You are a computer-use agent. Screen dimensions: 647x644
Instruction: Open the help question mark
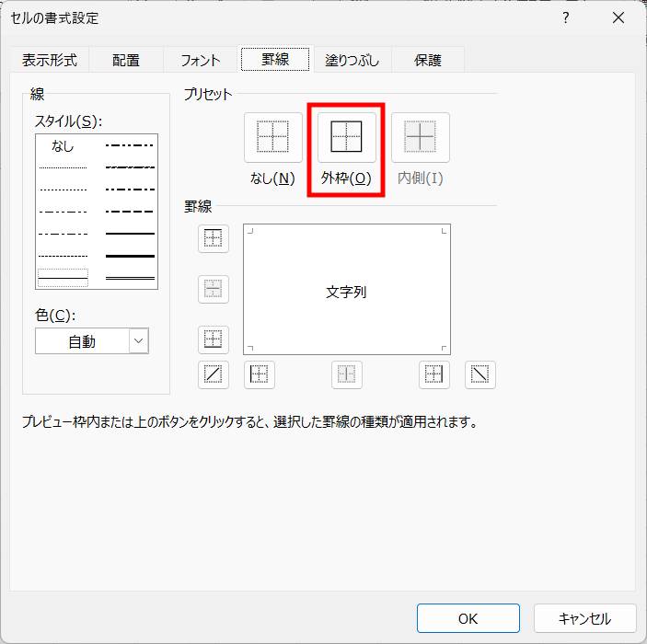566,17
